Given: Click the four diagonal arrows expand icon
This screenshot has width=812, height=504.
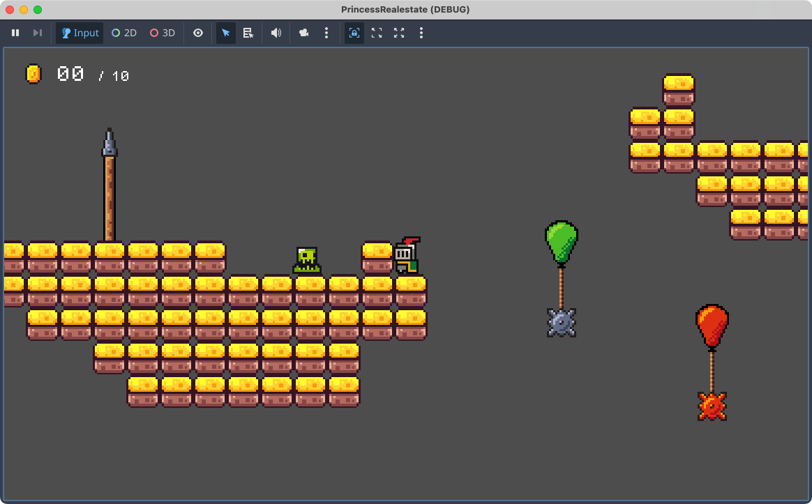Looking at the screenshot, I should point(399,33).
